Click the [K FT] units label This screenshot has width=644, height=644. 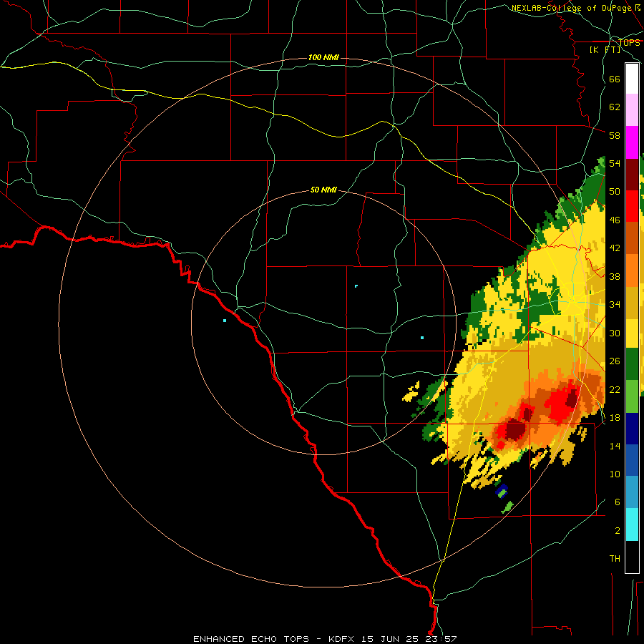(605, 49)
